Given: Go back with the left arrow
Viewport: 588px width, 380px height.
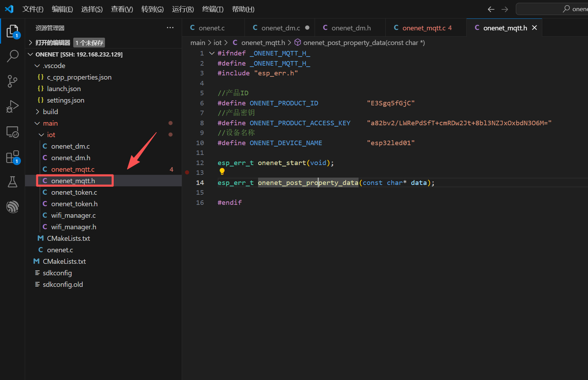Looking at the screenshot, I should [491, 9].
